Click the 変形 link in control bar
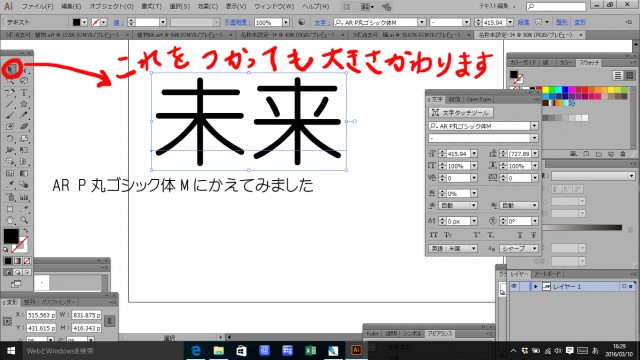The width and height of the screenshot is (640, 360). click(x=580, y=22)
